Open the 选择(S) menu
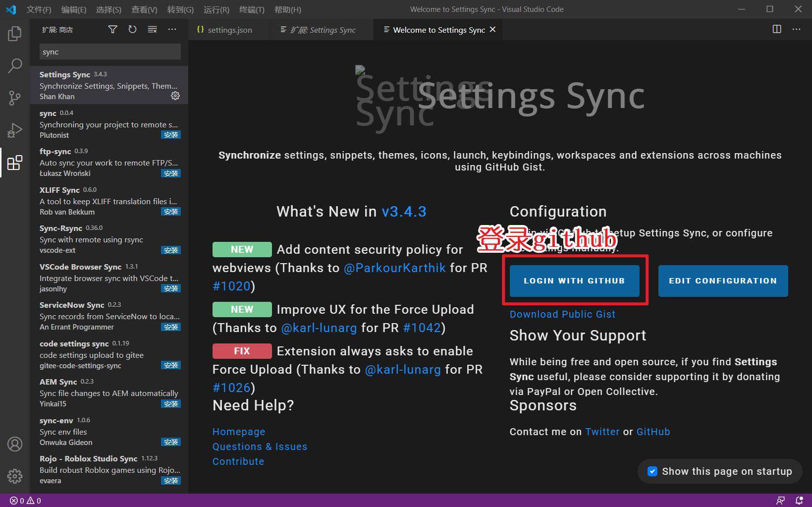Viewport: 812px width, 507px height. pyautogui.click(x=108, y=9)
